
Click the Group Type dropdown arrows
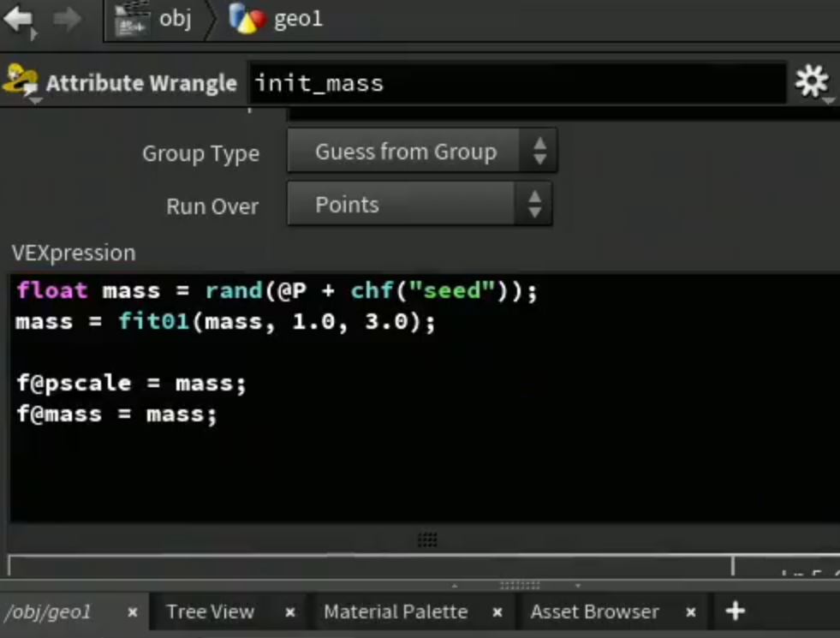tap(539, 151)
